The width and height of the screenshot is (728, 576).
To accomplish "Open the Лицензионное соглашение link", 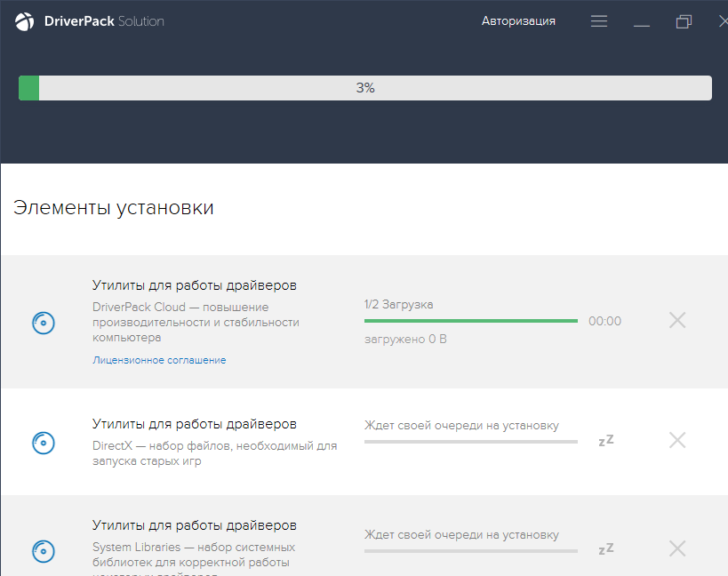I will [159, 360].
